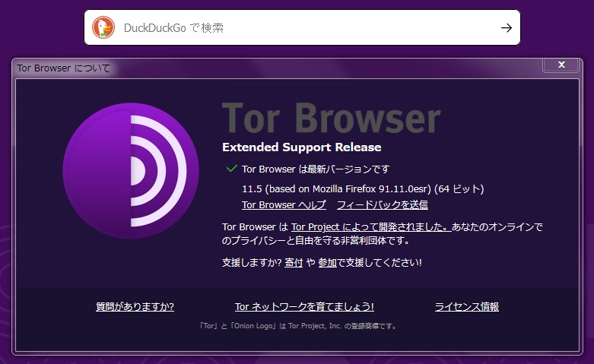The height and width of the screenshot is (364, 594).
Task: Click the Tor Browser について title bar text
Action: click(x=63, y=68)
